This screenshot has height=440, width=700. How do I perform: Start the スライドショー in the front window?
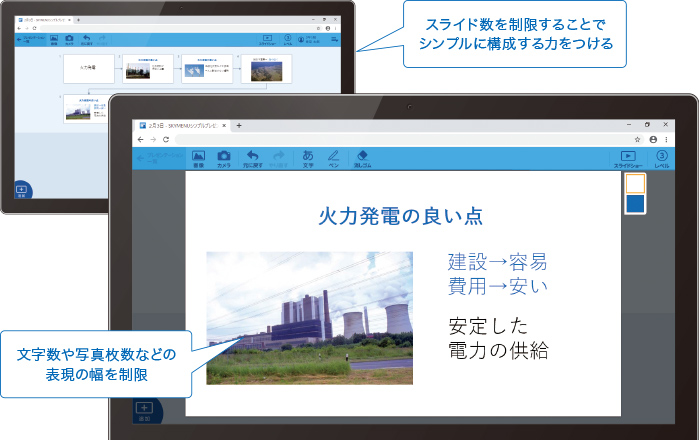(x=628, y=159)
